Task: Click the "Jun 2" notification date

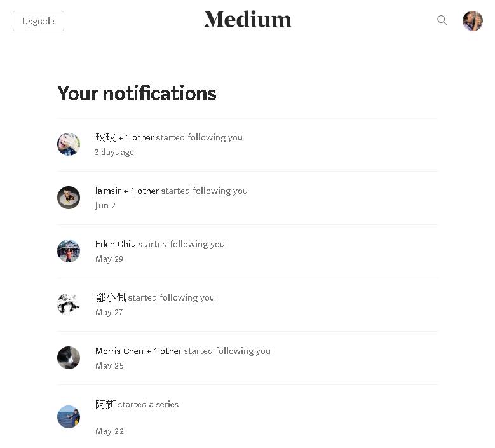Action: pos(105,206)
